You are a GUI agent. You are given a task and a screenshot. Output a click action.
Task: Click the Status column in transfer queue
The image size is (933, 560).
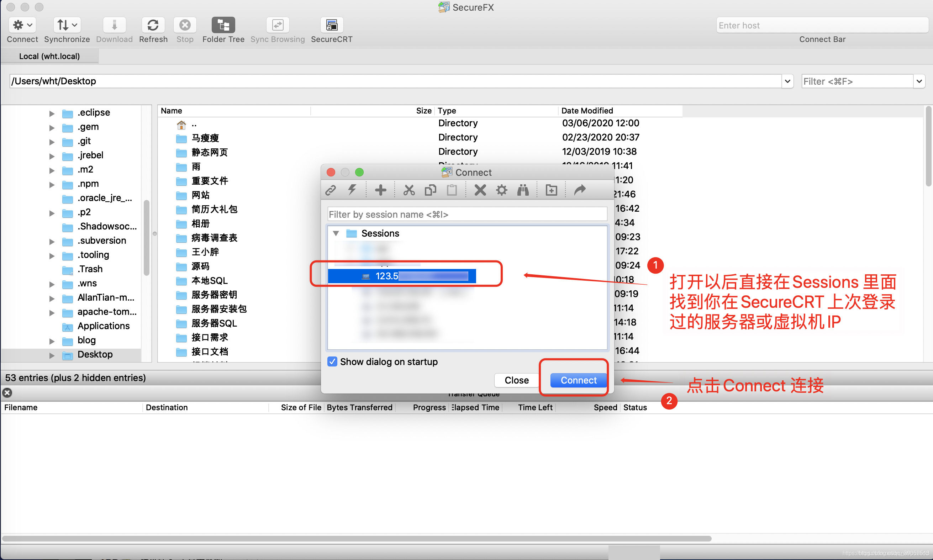(x=635, y=407)
